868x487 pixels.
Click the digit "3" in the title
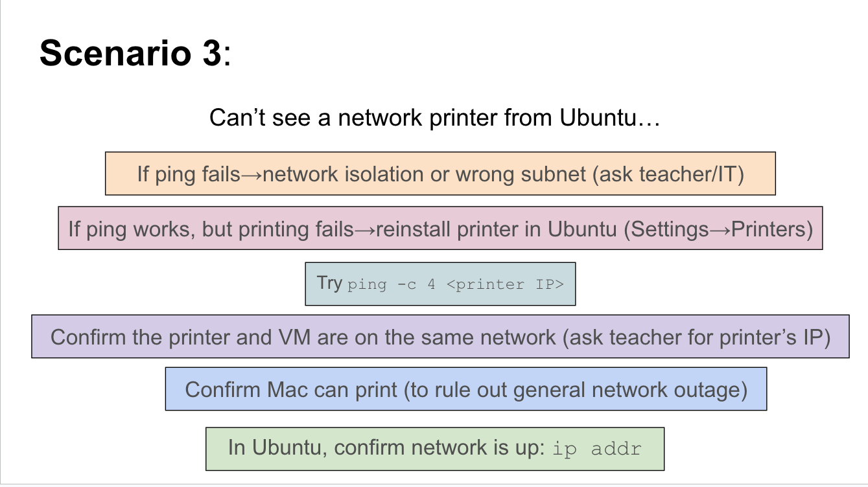point(210,53)
